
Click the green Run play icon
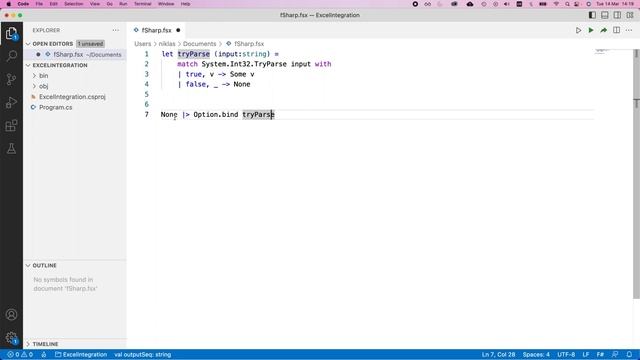pyautogui.click(x=591, y=30)
